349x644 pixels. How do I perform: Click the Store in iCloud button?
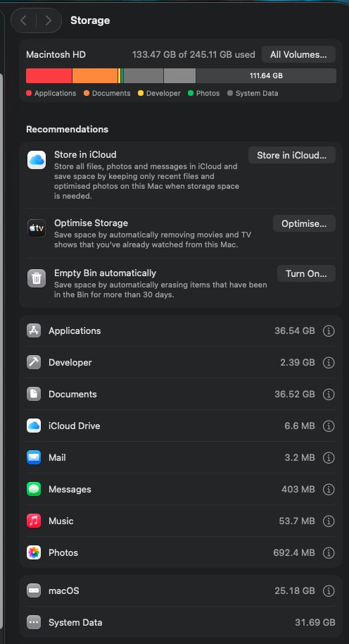[x=291, y=155]
